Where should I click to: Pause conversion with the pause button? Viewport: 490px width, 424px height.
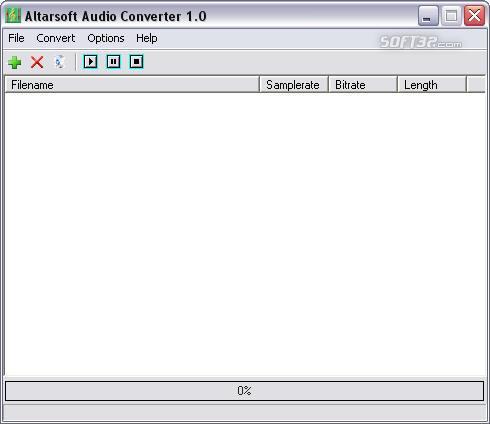(x=113, y=62)
